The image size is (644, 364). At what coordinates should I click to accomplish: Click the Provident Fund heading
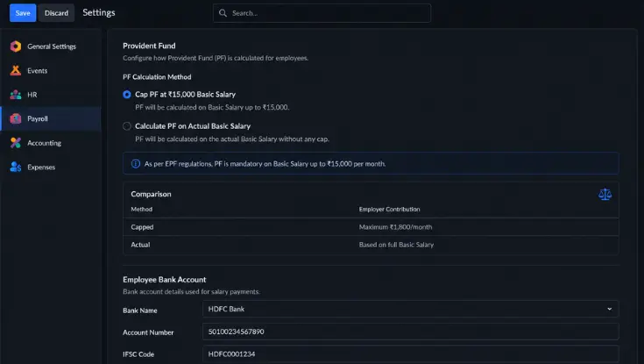[x=149, y=46]
